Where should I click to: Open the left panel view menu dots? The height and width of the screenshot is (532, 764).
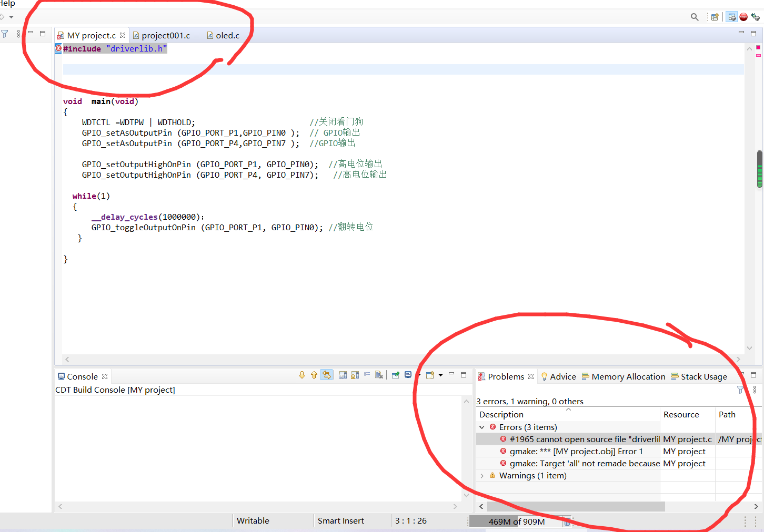18,34
